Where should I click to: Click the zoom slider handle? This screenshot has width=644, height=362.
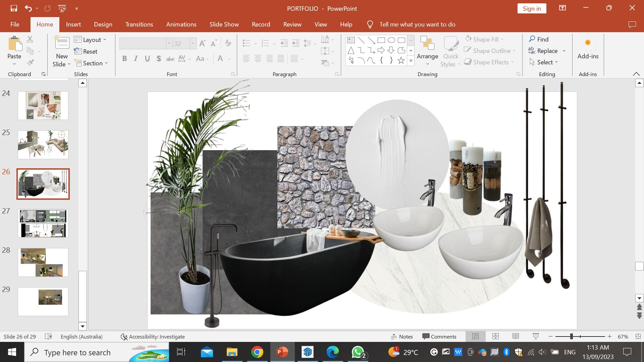tap(571, 336)
